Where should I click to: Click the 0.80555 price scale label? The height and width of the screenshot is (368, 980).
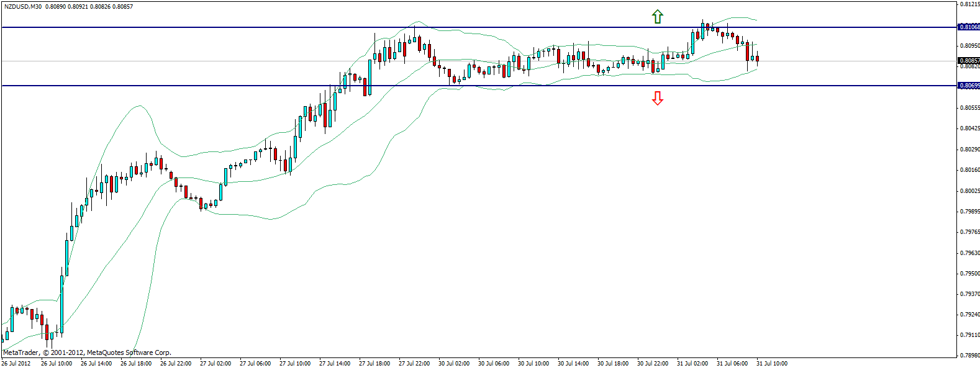(969, 108)
